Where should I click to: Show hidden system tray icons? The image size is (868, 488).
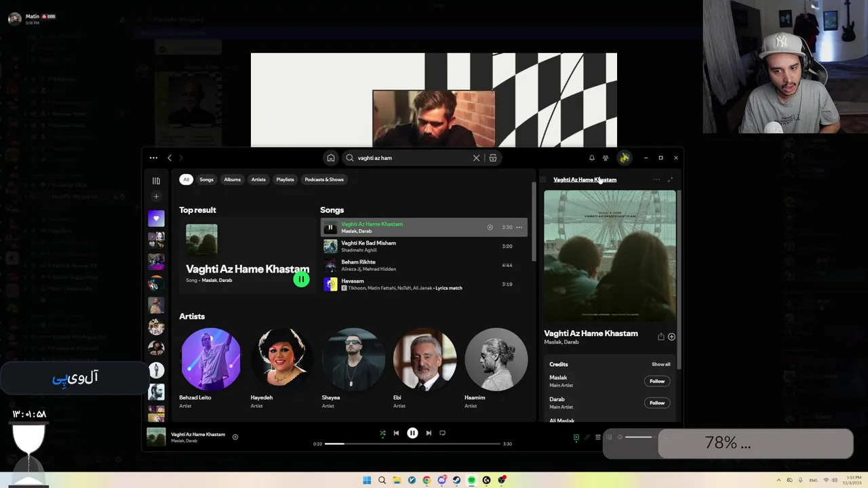(778, 481)
